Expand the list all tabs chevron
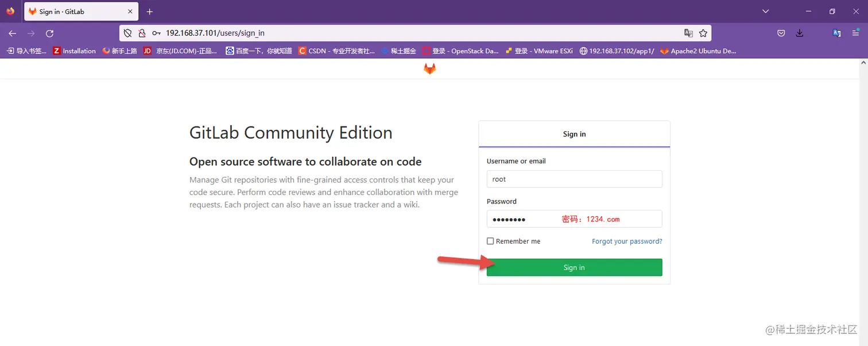The height and width of the screenshot is (346, 868). coord(766,11)
